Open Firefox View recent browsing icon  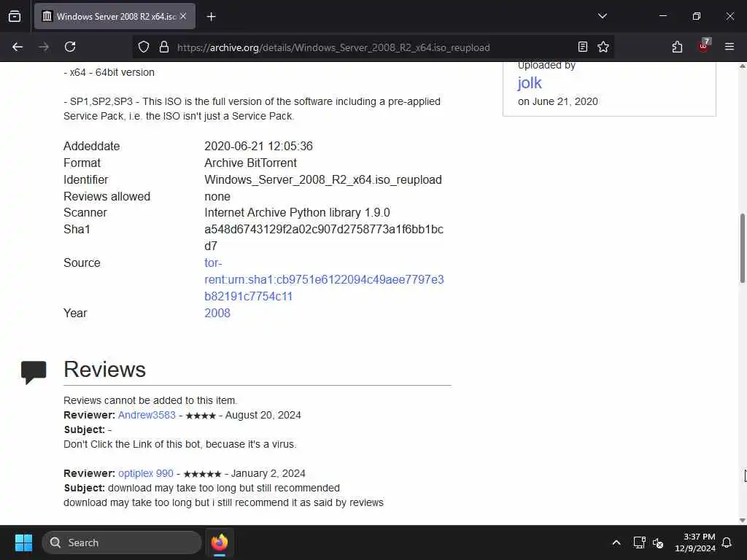pyautogui.click(x=15, y=16)
